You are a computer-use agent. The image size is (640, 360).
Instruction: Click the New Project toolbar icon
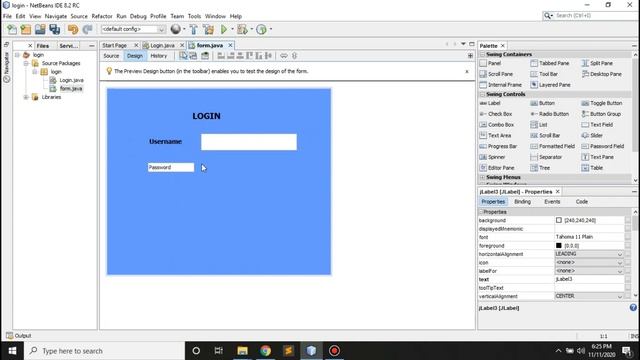tap(26, 29)
